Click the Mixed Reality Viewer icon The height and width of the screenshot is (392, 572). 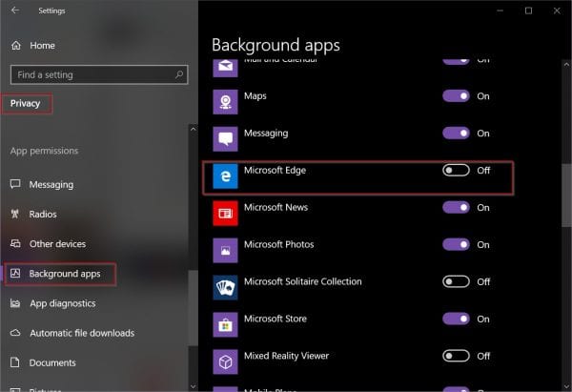tap(224, 363)
